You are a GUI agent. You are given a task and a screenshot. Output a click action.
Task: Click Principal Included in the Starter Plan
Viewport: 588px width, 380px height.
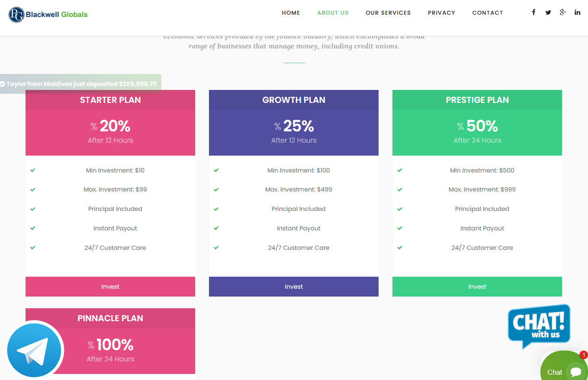[x=115, y=209]
